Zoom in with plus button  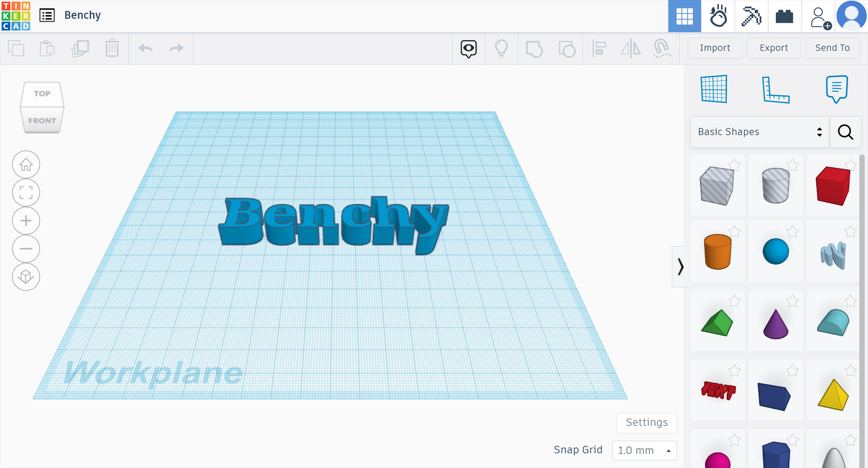coord(26,221)
